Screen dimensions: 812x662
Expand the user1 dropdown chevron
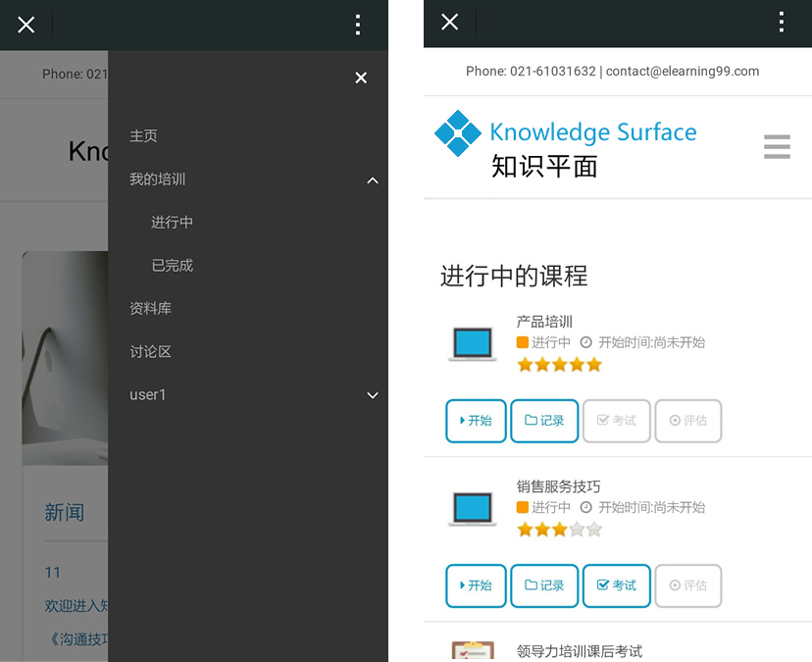(x=372, y=395)
